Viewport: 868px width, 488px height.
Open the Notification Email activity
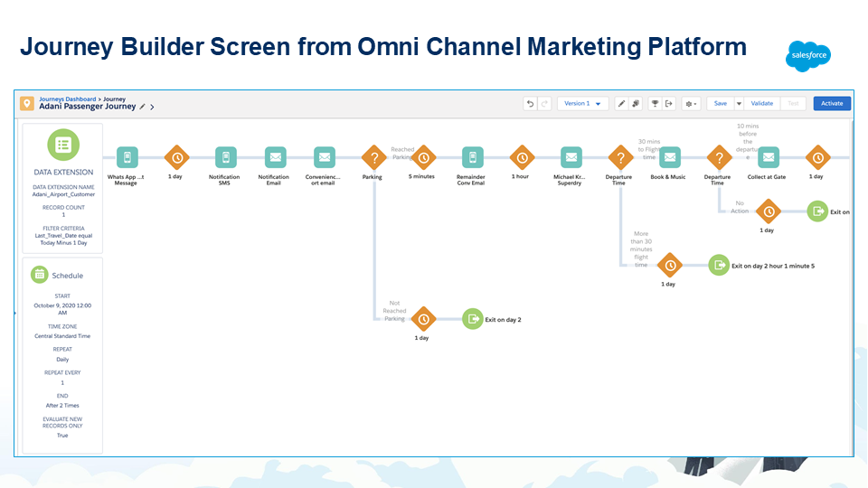point(275,157)
